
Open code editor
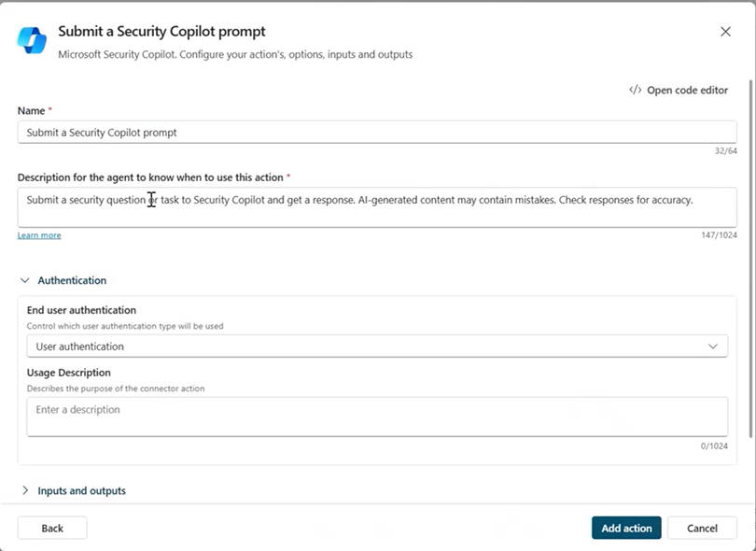click(679, 91)
